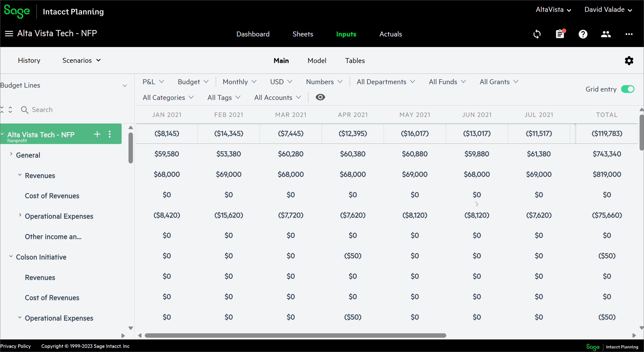The image size is (644, 352).
Task: Switch to the Model sub-tab
Action: click(x=317, y=61)
